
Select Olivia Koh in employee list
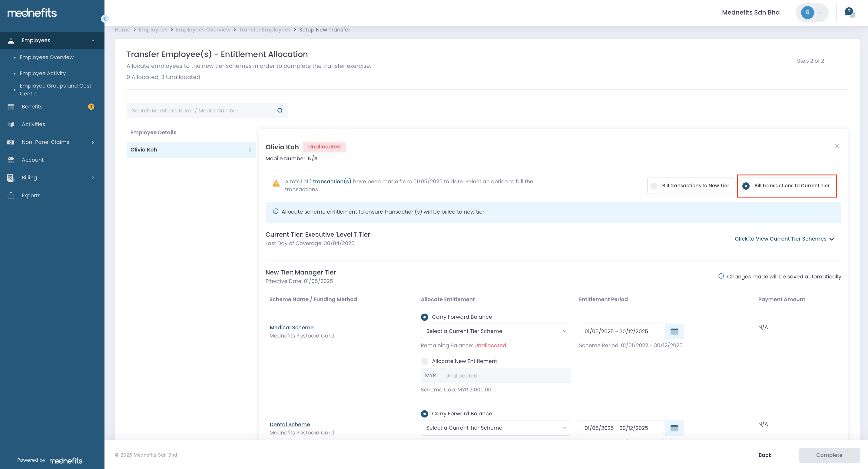coord(191,150)
